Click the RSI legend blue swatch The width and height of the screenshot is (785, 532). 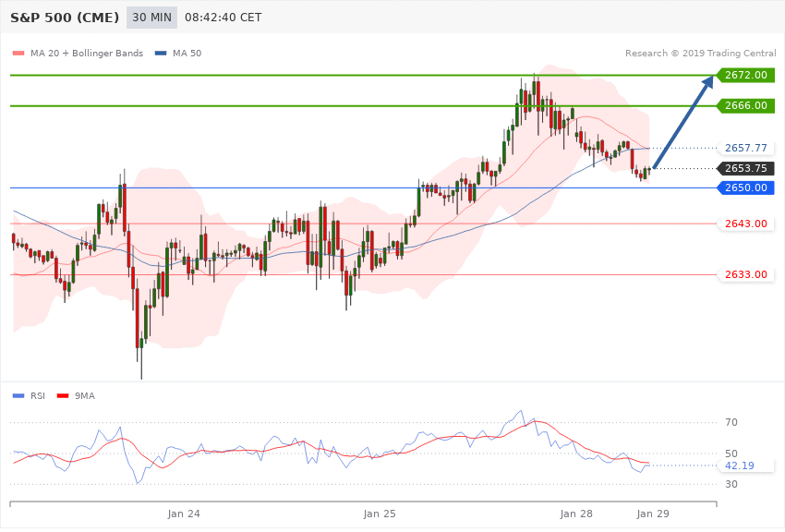(x=18, y=396)
